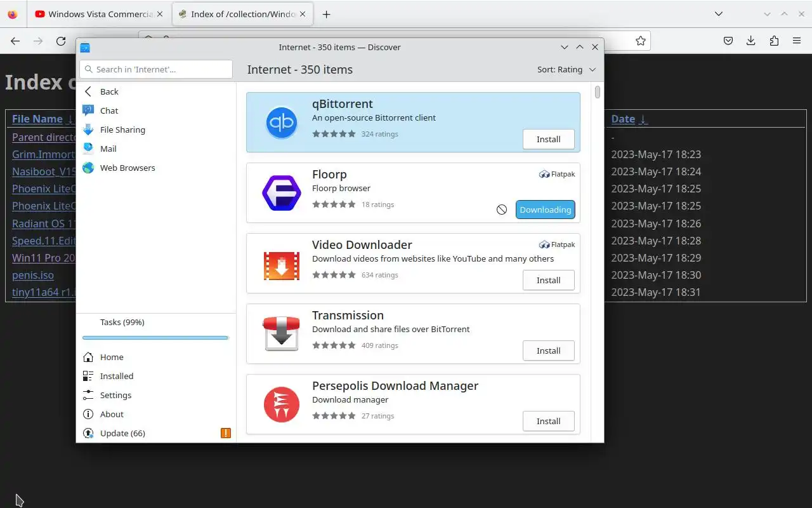
Task: Open the tiny11a64 r1 file link
Action: 44,292
